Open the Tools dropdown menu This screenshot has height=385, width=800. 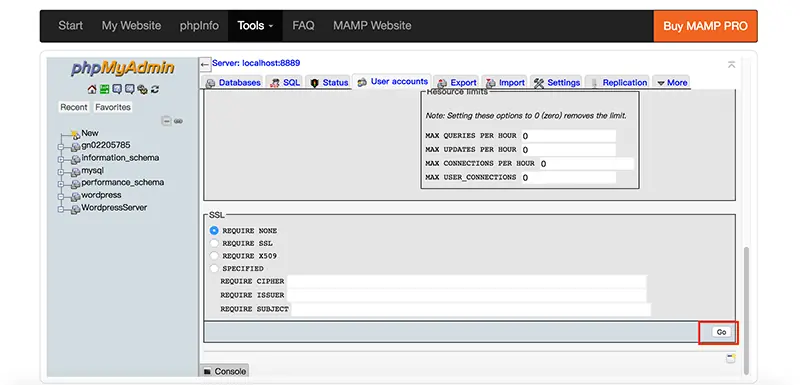click(x=255, y=25)
